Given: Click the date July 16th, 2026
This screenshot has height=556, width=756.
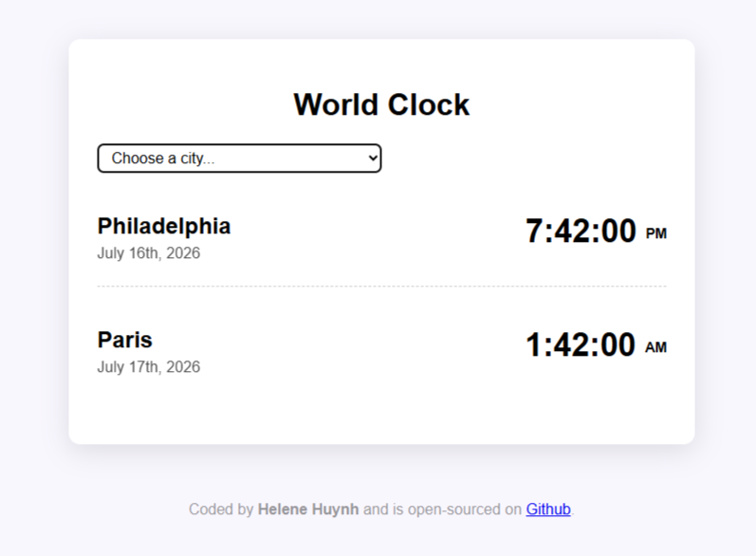Looking at the screenshot, I should (149, 253).
